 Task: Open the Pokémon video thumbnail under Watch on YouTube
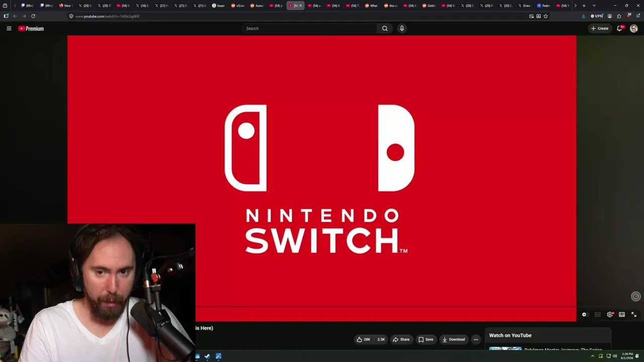pos(505,348)
